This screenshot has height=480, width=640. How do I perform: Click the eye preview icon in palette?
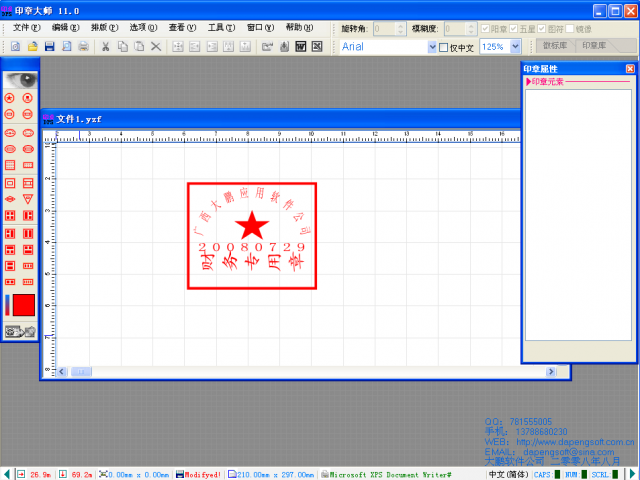pyautogui.click(x=20, y=79)
